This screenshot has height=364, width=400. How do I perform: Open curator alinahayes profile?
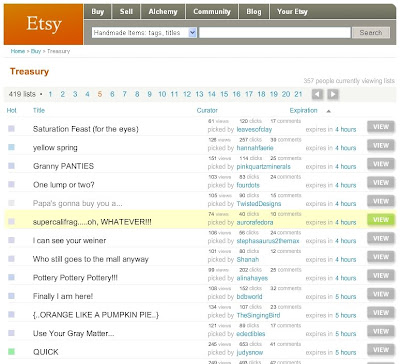pos(252,278)
